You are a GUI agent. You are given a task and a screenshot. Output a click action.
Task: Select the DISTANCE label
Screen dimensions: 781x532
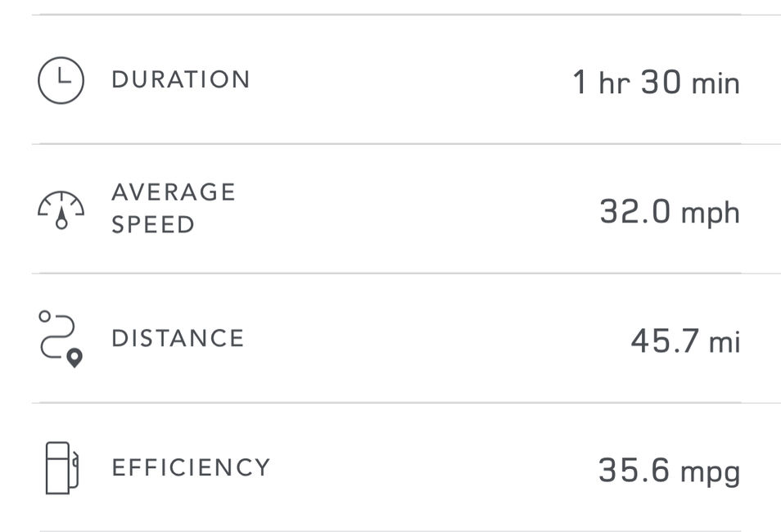point(178,339)
